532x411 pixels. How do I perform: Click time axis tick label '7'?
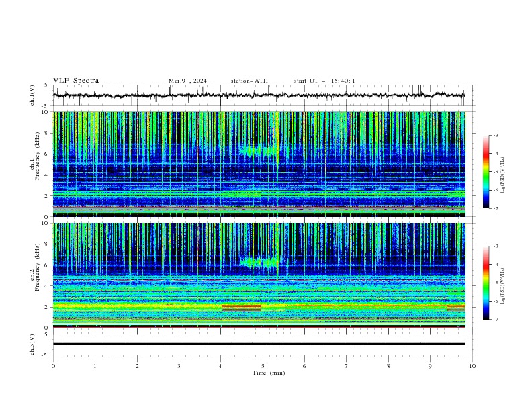[x=347, y=366]
